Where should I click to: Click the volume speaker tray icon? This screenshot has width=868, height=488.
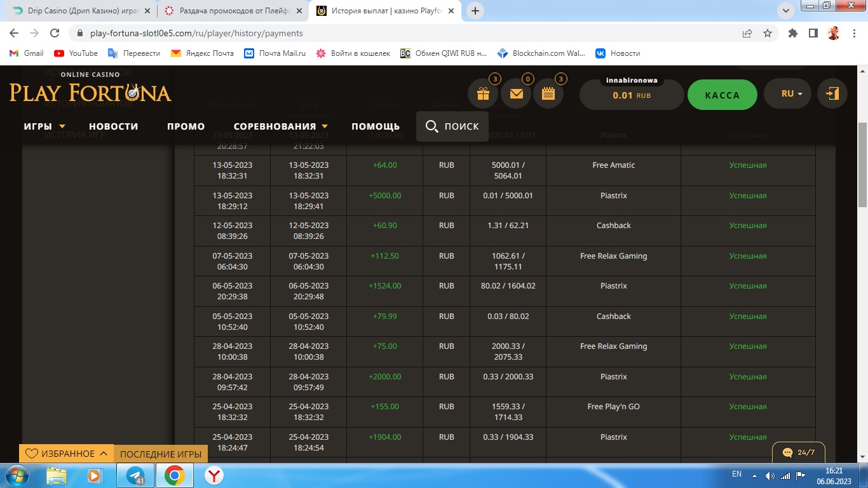pyautogui.click(x=770, y=476)
